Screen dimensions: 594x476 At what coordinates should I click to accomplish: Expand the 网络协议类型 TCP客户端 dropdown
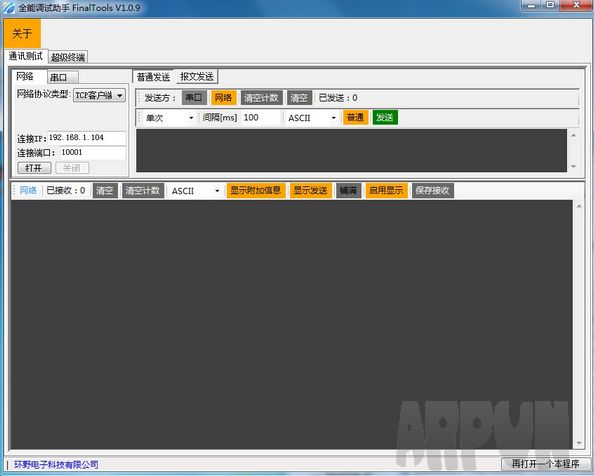[99, 95]
